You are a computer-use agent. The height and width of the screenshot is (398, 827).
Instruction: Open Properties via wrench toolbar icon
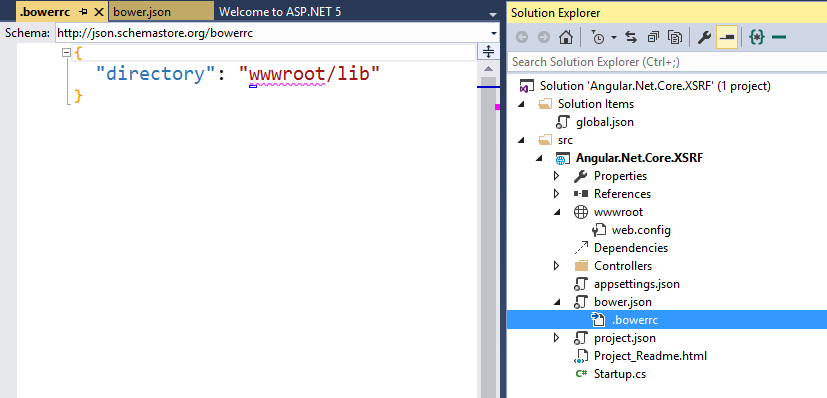pos(704,38)
